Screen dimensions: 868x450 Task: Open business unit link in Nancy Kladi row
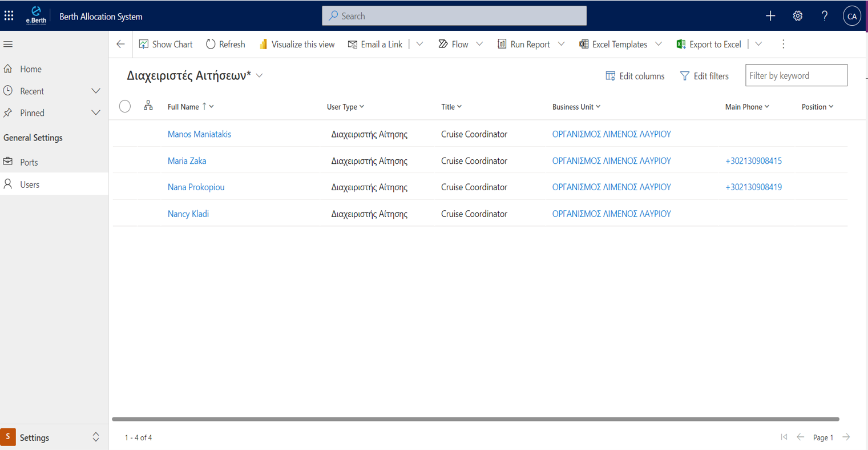coord(611,214)
